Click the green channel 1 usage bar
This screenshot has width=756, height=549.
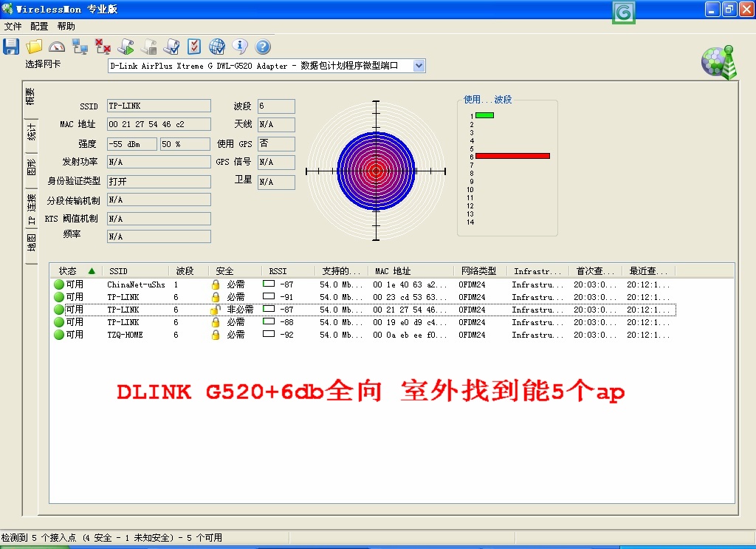coord(484,115)
